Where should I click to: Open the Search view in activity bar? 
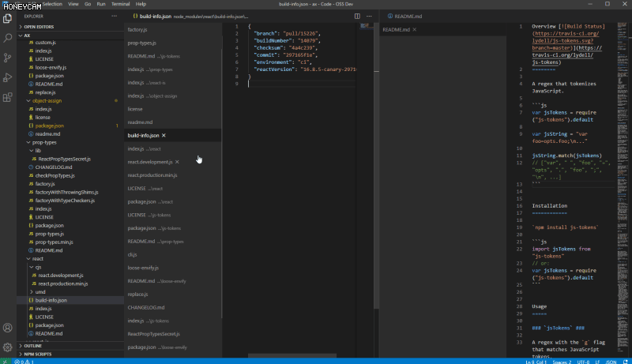coord(7,38)
